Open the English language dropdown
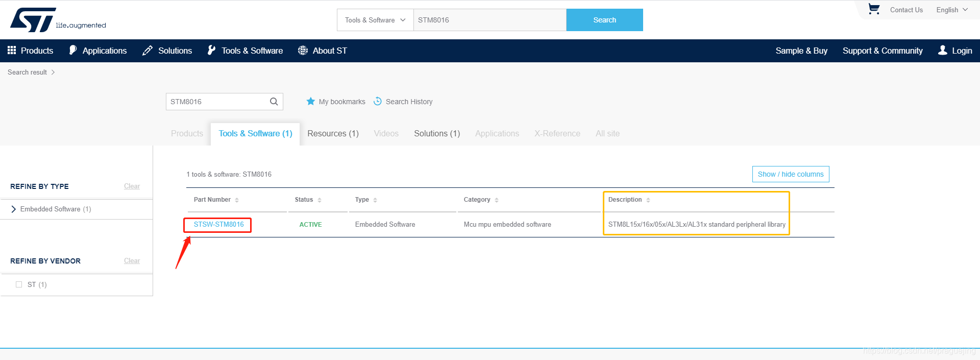980x360 pixels. tap(952, 10)
